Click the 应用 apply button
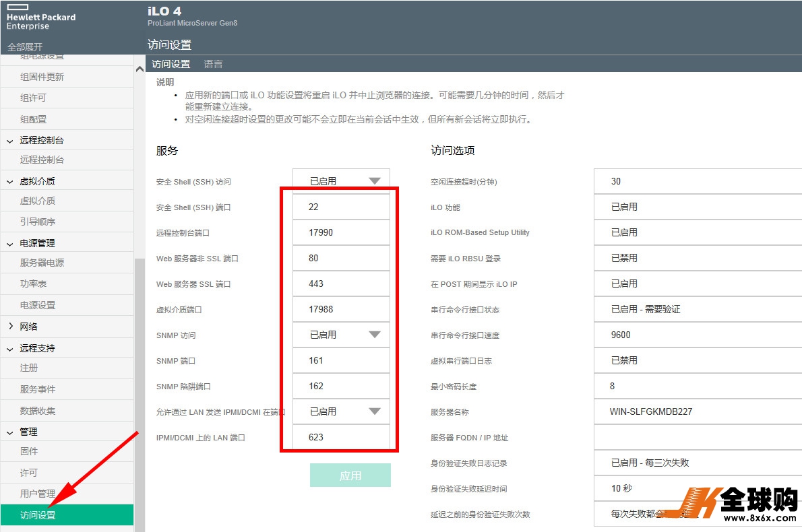Screen dimensions: 802x532 [x=350, y=475]
